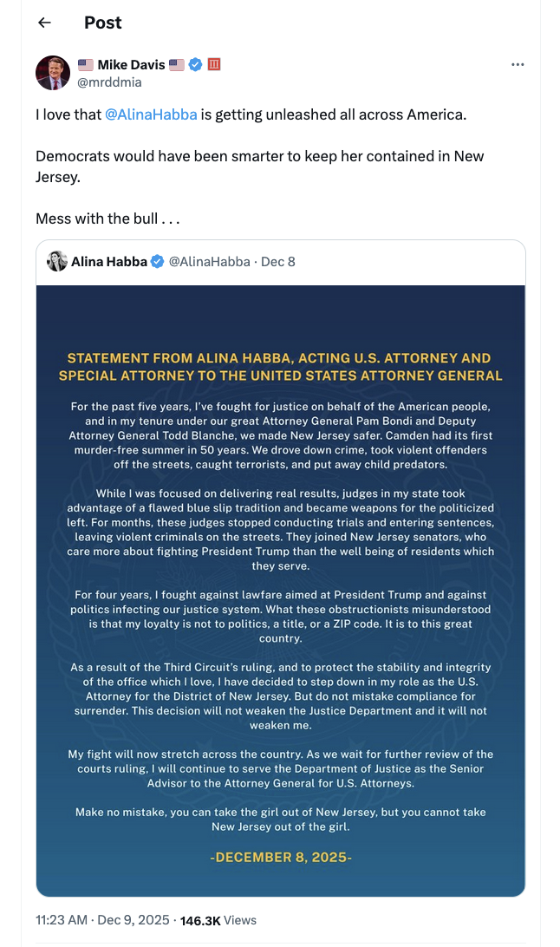The image size is (560, 947).
Task: Open the quoted post's Dec 8 date
Action: click(x=278, y=261)
